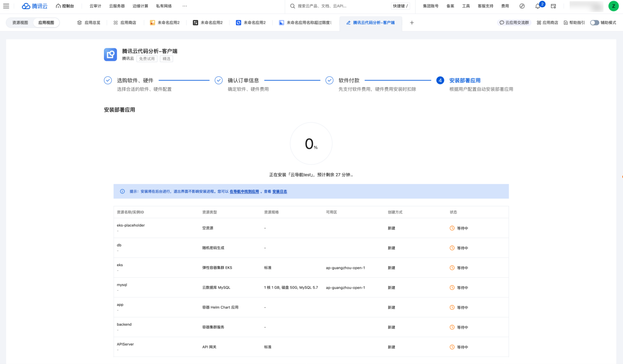Open 私有网络 shortcut in top bar
Viewport: 623px width, 364px height.
[x=164, y=6]
